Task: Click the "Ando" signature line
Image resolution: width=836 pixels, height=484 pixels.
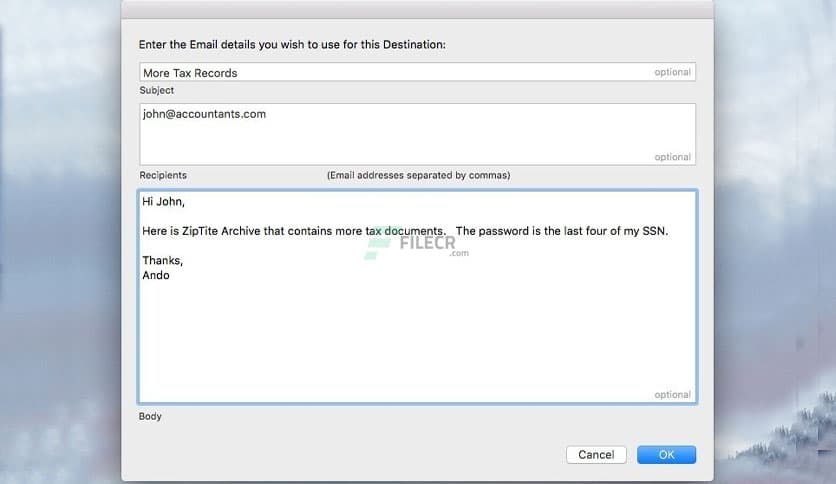Action: 157,275
